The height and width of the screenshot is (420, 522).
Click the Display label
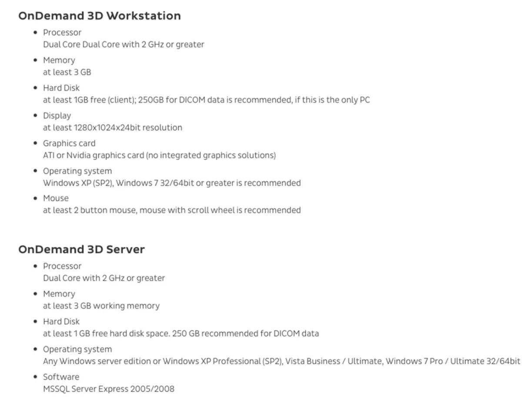(57, 116)
